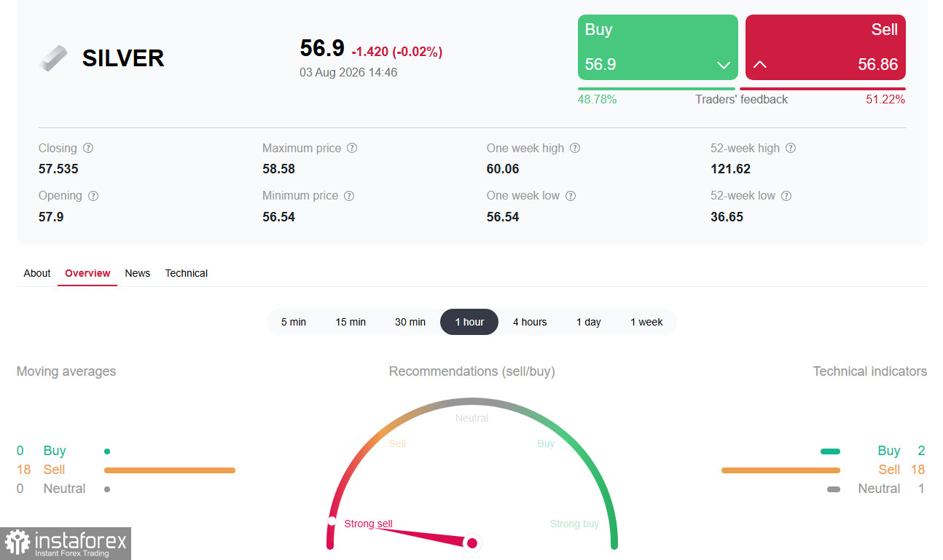
Task: Click the date 03 Aug 2026 14:46
Action: point(348,73)
